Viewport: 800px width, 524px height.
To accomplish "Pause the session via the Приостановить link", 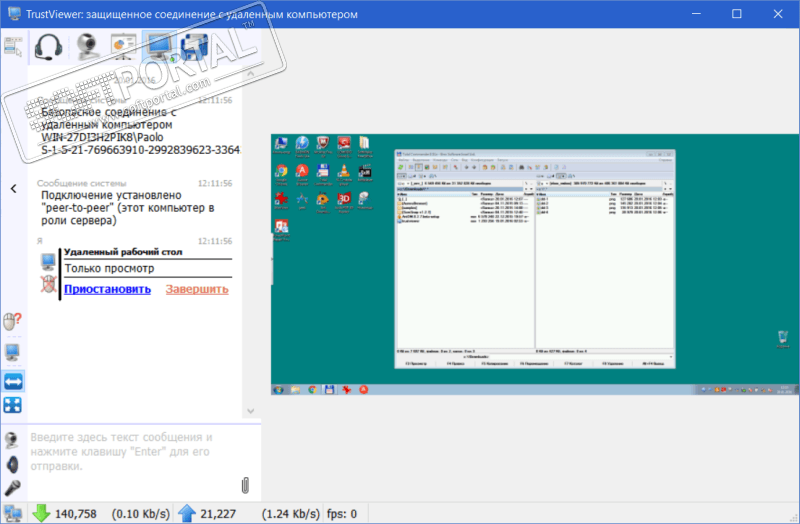I will [x=108, y=289].
